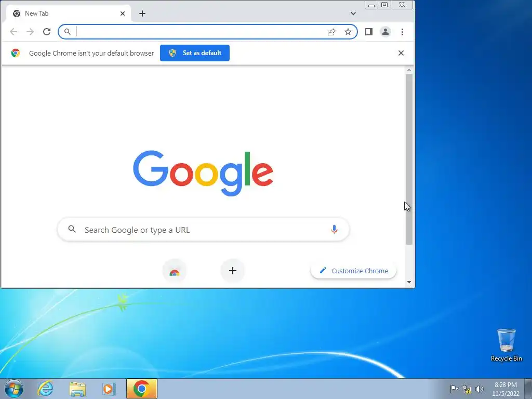
Task: Expand the tab search chevron
Action: tap(353, 14)
